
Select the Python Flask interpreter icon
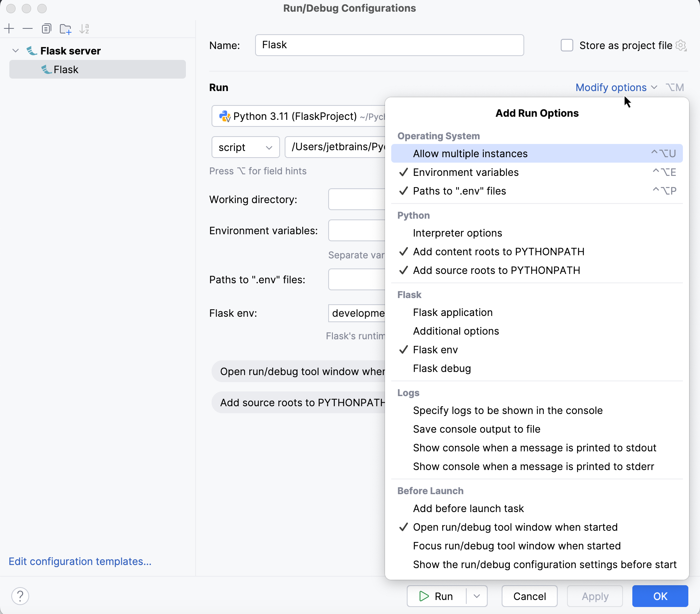pos(225,116)
